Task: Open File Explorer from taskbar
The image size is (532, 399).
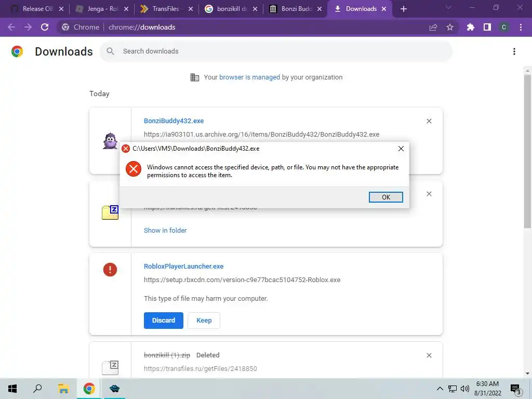Action: click(x=63, y=389)
